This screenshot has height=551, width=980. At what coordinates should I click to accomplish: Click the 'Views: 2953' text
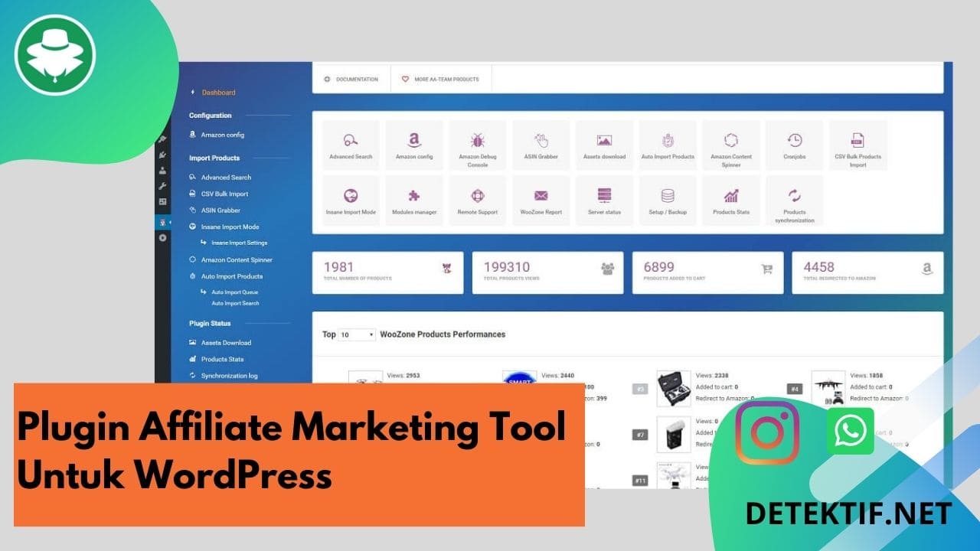pos(402,376)
